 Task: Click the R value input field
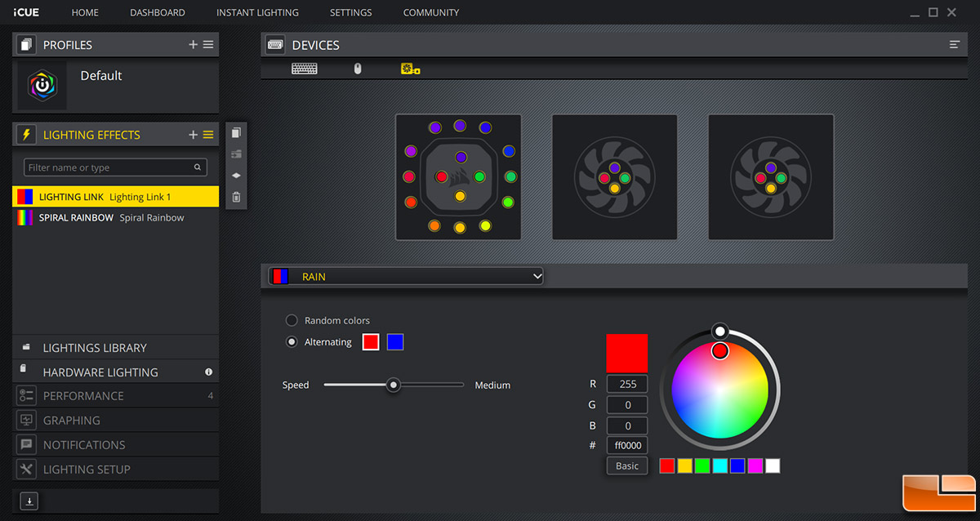tap(627, 384)
